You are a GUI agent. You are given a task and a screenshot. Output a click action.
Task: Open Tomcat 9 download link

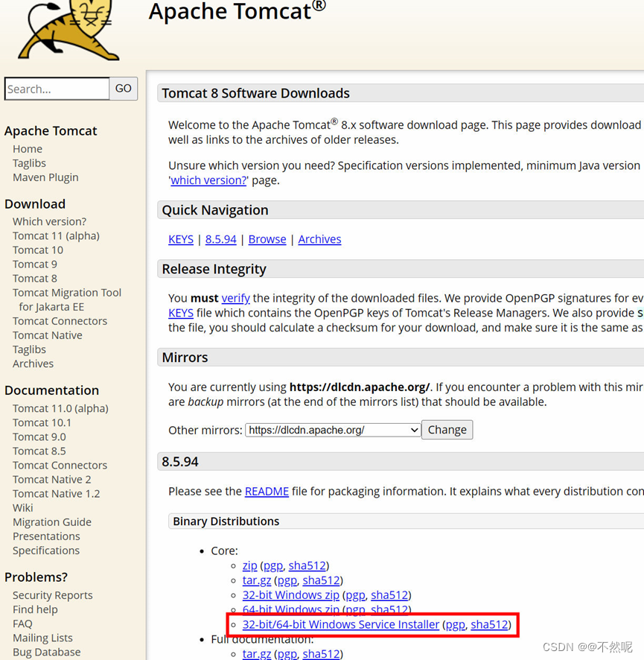point(35,264)
